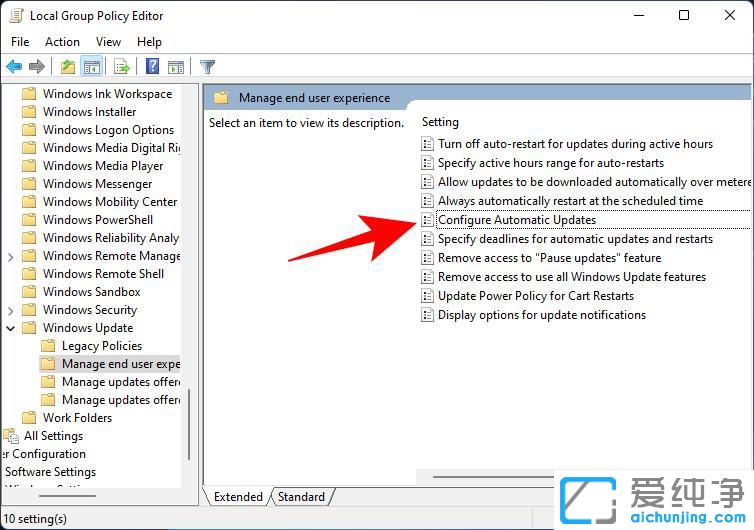Click the tree pane horizontal scrollbar

[67, 495]
